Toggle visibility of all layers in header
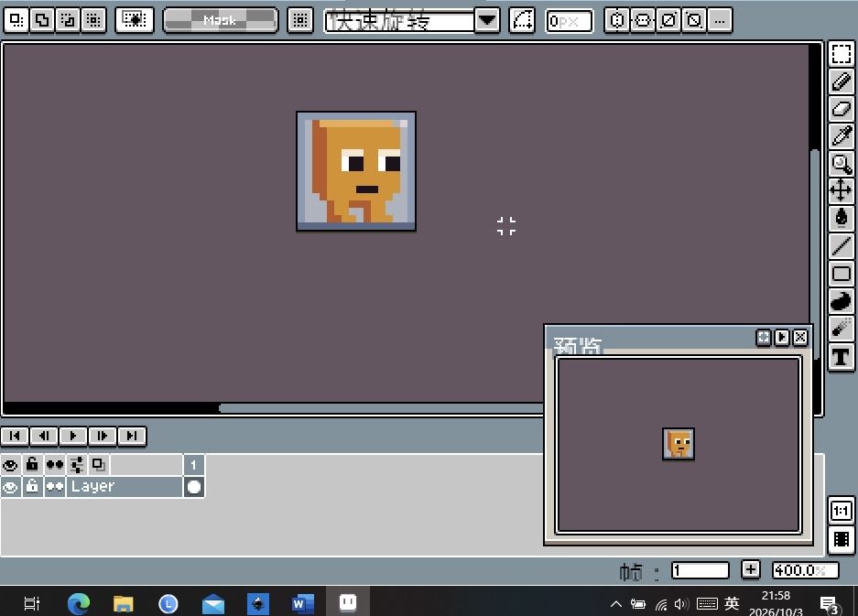 [10, 465]
